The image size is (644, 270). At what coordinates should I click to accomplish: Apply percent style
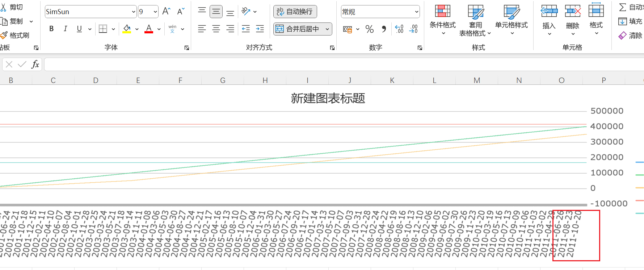[x=370, y=29]
